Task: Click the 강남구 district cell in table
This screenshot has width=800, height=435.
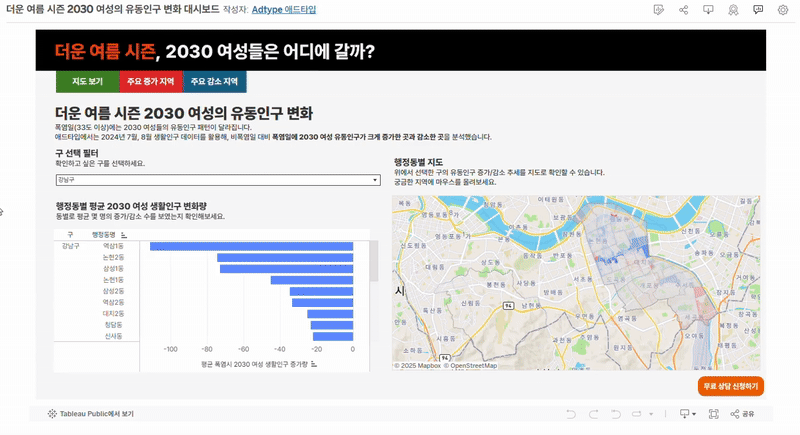Action: (70, 246)
